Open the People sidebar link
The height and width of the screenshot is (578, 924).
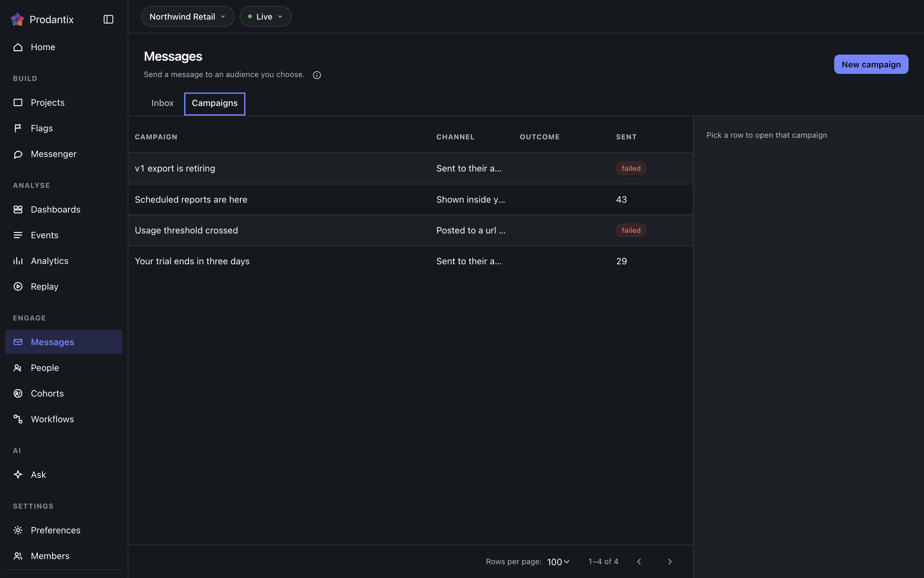point(64,368)
